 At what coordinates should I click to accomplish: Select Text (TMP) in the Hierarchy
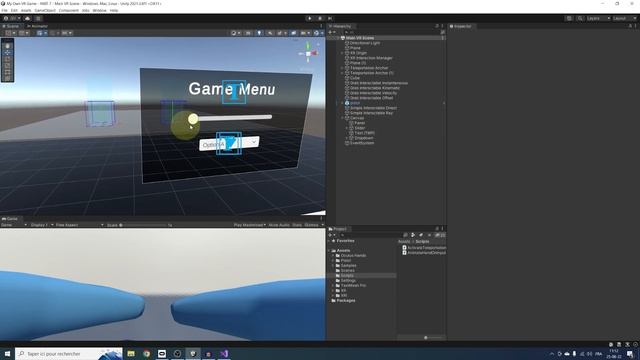[x=364, y=133]
